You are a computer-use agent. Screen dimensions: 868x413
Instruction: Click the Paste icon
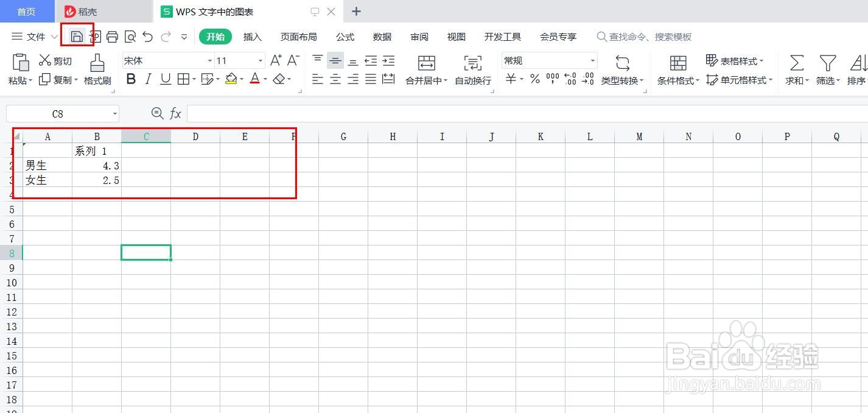(x=21, y=62)
